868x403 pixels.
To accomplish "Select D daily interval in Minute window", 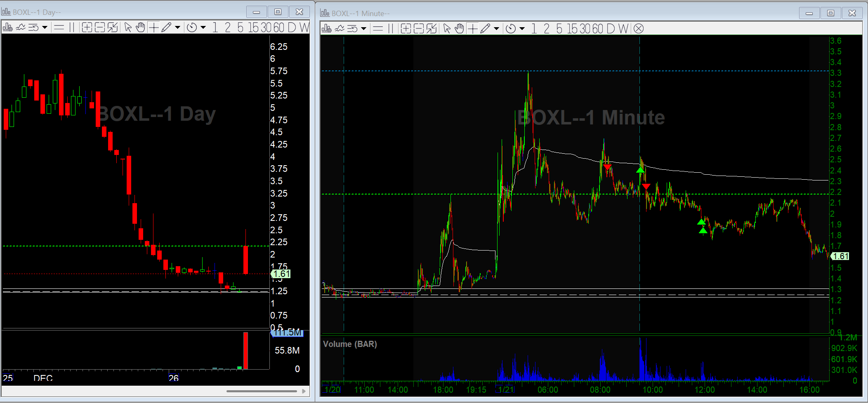I will pyautogui.click(x=611, y=28).
